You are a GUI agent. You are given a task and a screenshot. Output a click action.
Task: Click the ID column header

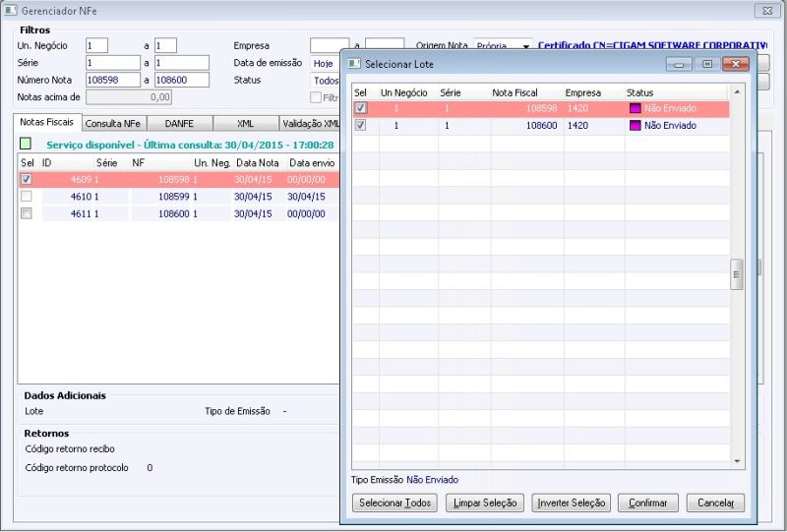pyautogui.click(x=46, y=162)
